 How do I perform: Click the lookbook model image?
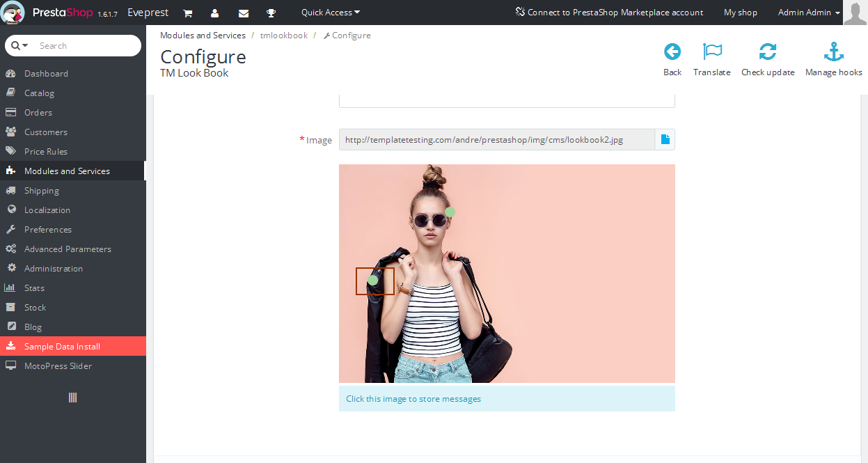pos(507,274)
